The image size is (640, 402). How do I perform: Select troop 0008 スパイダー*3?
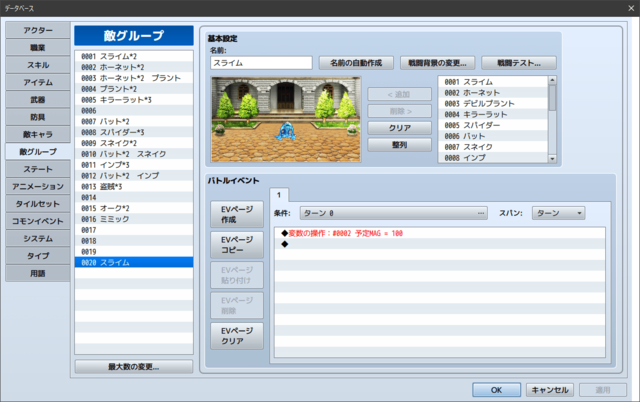[x=134, y=132]
